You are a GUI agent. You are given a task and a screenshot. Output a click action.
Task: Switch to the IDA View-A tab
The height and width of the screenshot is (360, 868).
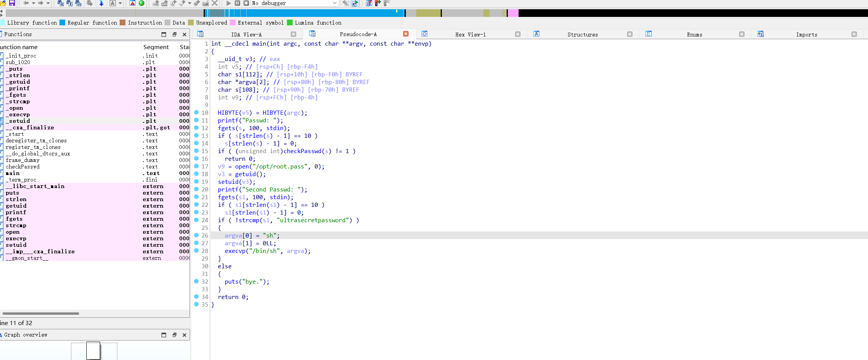point(246,34)
